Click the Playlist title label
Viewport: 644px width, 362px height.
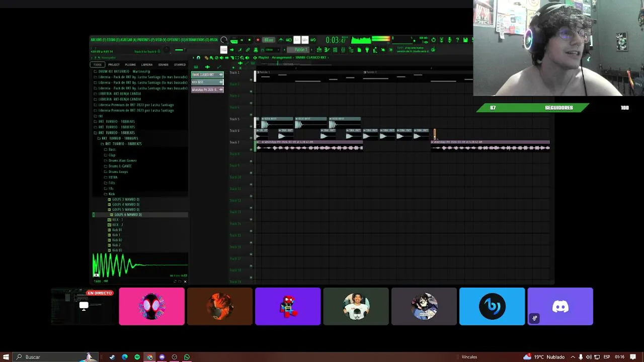(x=263, y=58)
